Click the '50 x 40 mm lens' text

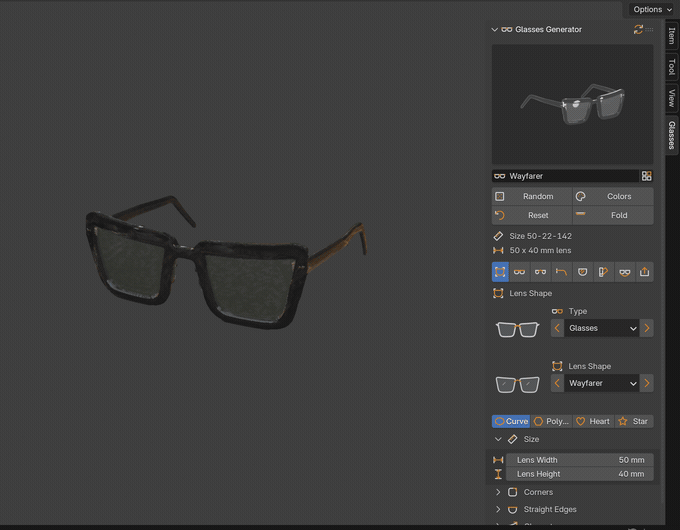click(540, 250)
